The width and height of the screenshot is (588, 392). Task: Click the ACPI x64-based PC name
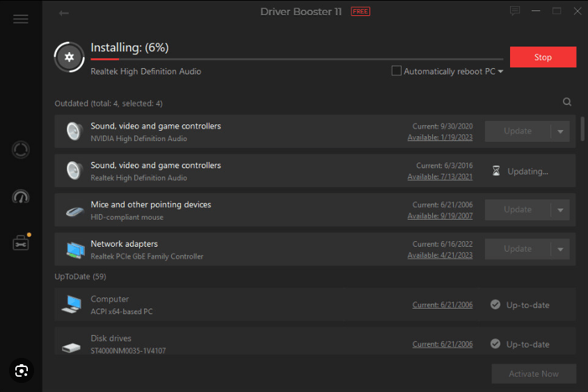122,311
